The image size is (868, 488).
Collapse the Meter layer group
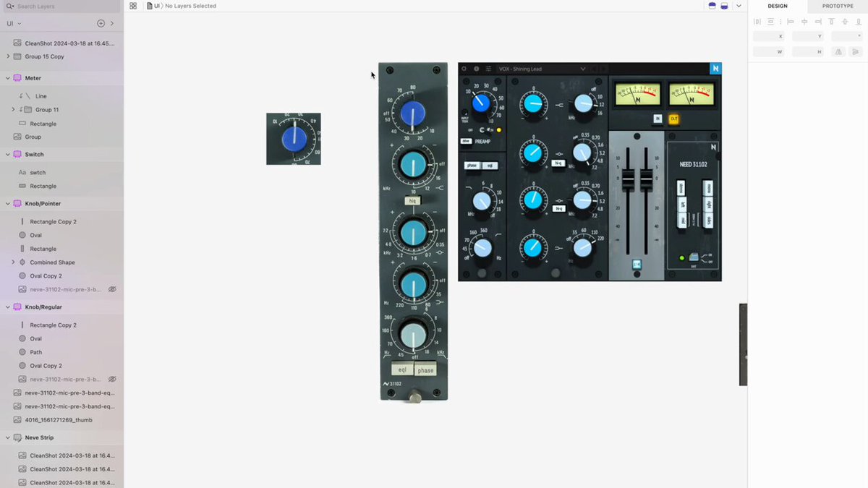click(8, 78)
